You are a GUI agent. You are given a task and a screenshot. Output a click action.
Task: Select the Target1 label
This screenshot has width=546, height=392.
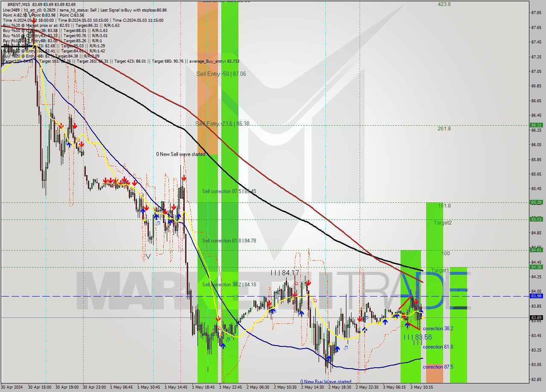click(440, 271)
